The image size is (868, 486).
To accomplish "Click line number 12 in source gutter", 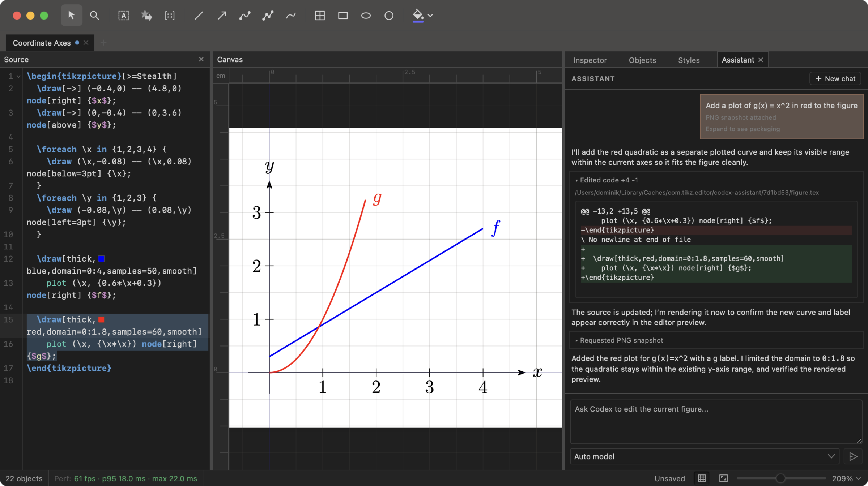I will click(8, 259).
